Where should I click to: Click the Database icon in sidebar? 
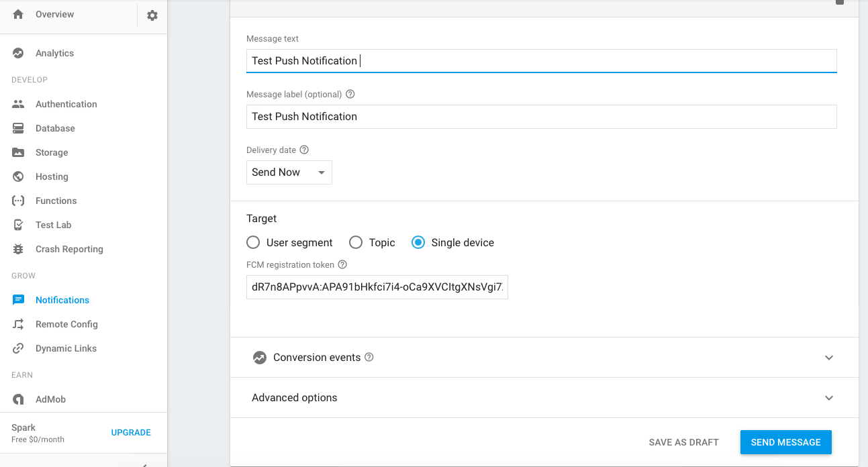coord(18,128)
